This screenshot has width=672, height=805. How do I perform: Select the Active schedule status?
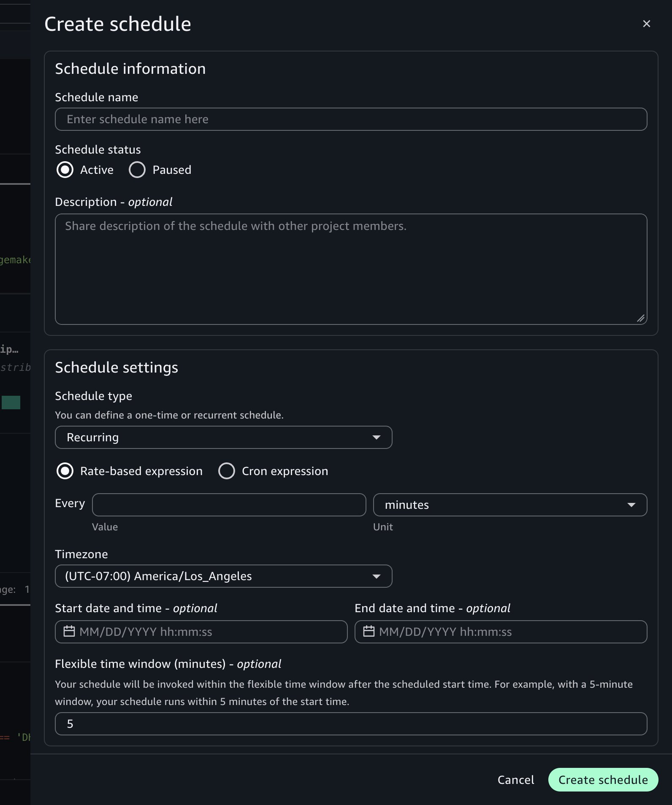pyautogui.click(x=65, y=170)
